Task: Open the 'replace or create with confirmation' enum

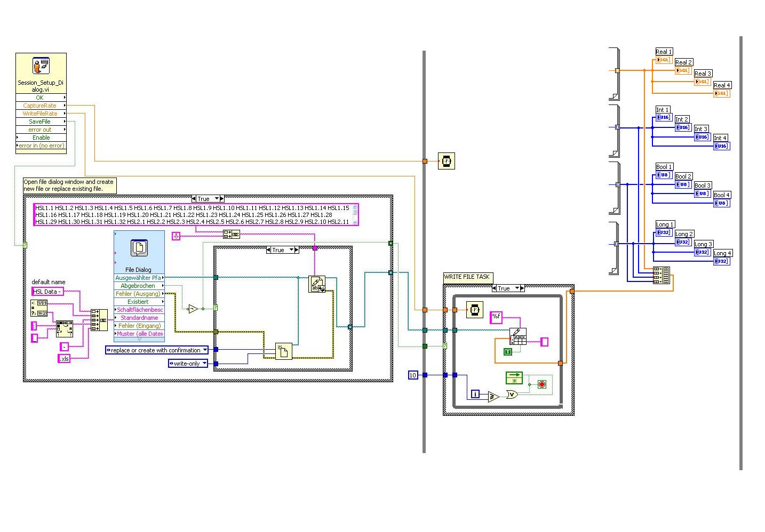Action: [157, 350]
